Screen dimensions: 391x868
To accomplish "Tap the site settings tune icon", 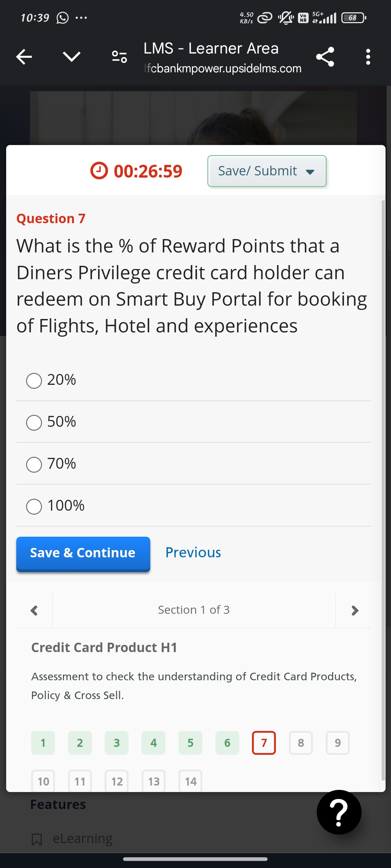I will pyautogui.click(x=119, y=57).
